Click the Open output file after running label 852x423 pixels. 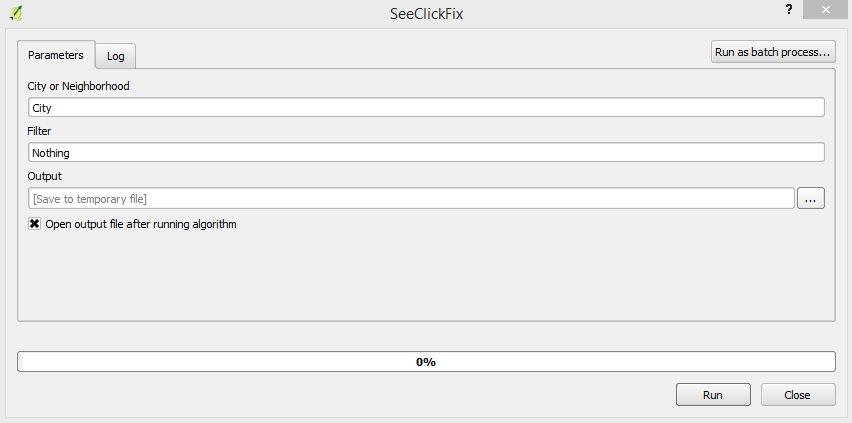click(141, 224)
